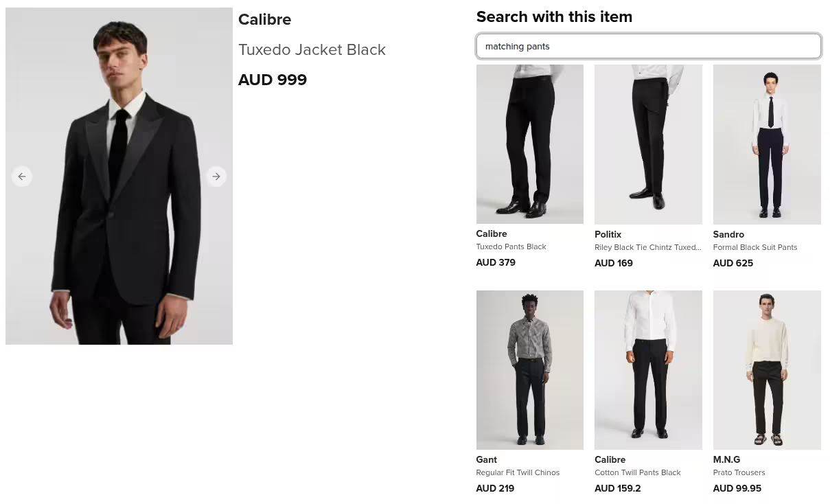View the Sandro Formal Black Suit Pants image
The height and width of the screenshot is (504, 830).
(x=767, y=144)
